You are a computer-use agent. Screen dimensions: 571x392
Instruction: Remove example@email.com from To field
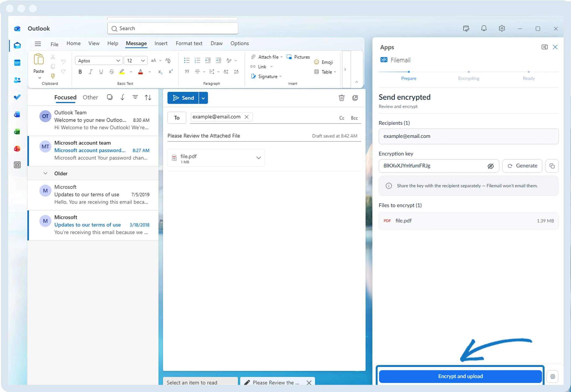[x=247, y=117]
